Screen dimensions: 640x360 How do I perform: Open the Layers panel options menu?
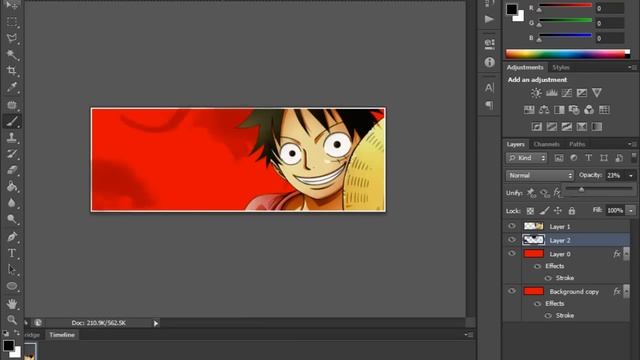click(x=632, y=144)
